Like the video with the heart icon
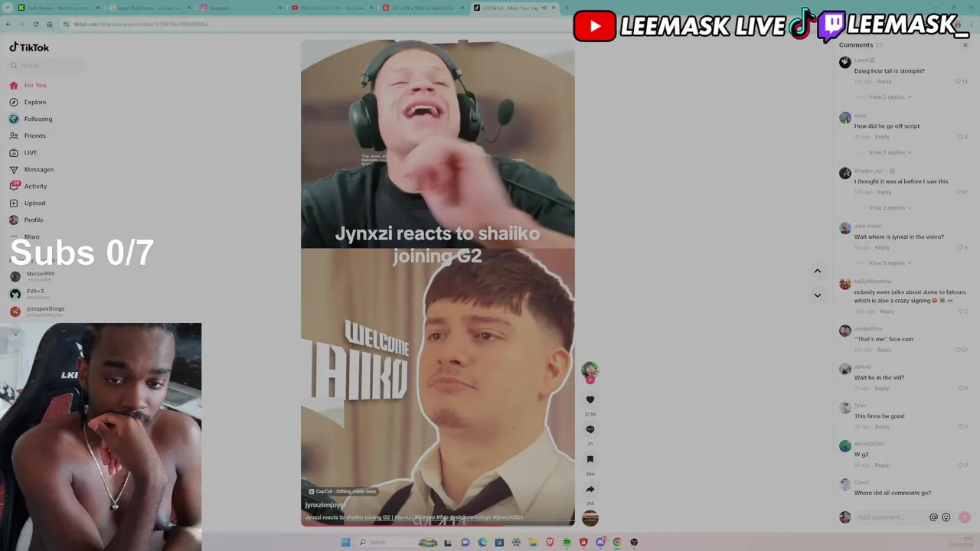 point(590,399)
